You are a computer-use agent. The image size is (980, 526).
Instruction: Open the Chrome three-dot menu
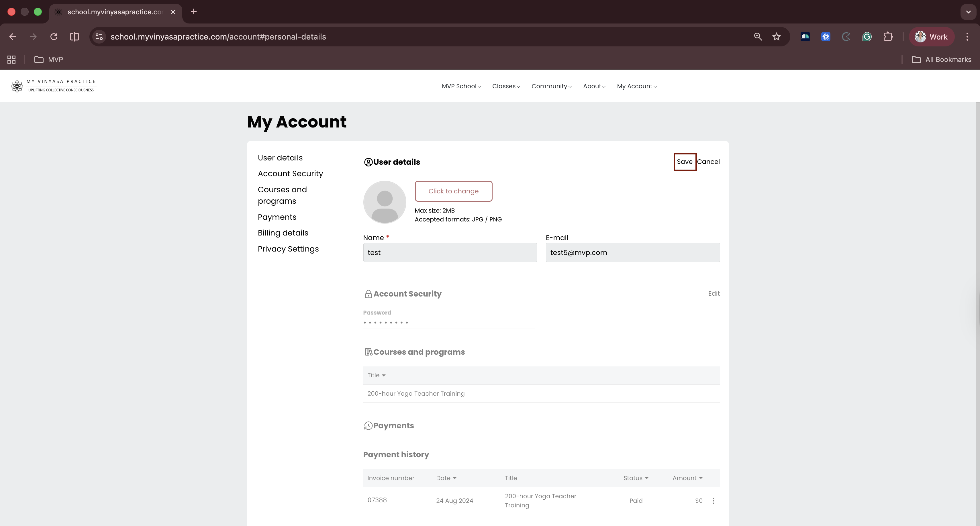click(x=967, y=37)
